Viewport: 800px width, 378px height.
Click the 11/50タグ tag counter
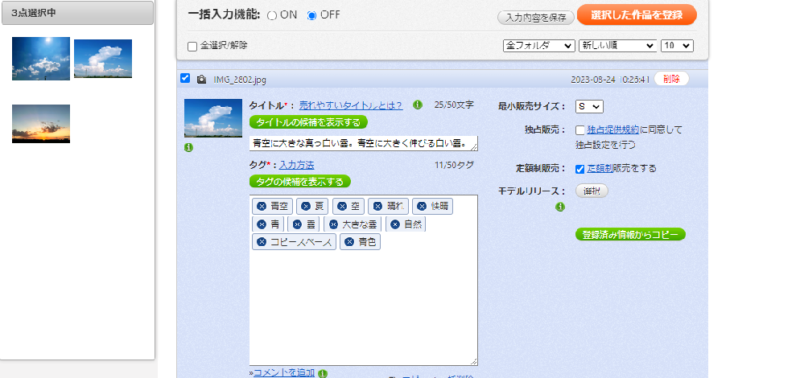pyautogui.click(x=454, y=165)
